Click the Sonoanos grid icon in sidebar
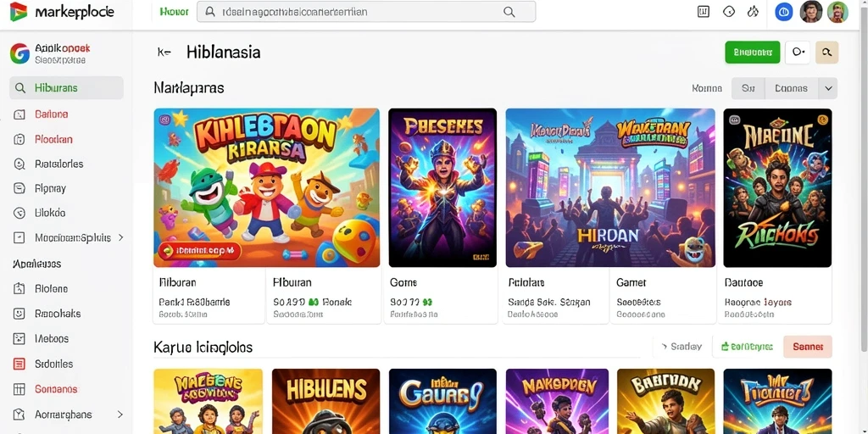Image resolution: width=868 pixels, height=434 pixels. coord(19,389)
